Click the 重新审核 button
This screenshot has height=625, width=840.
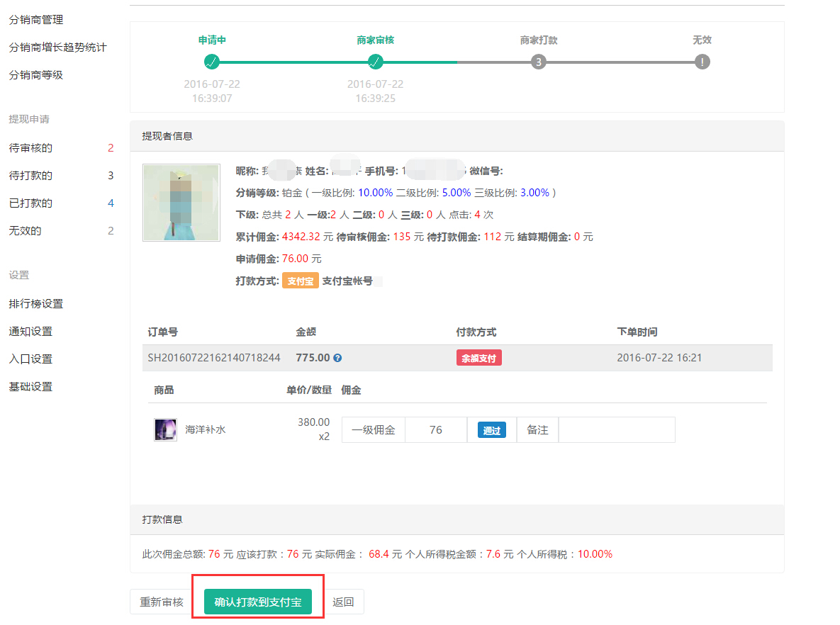(162, 602)
